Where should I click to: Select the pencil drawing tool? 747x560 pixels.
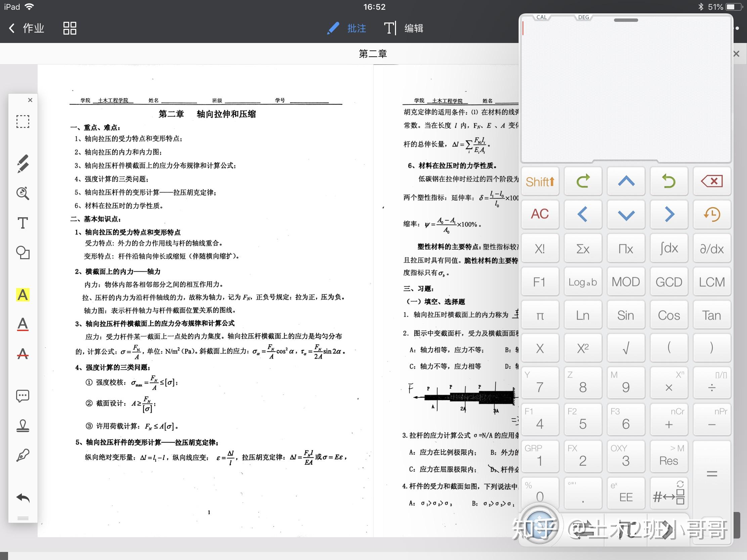point(23,164)
